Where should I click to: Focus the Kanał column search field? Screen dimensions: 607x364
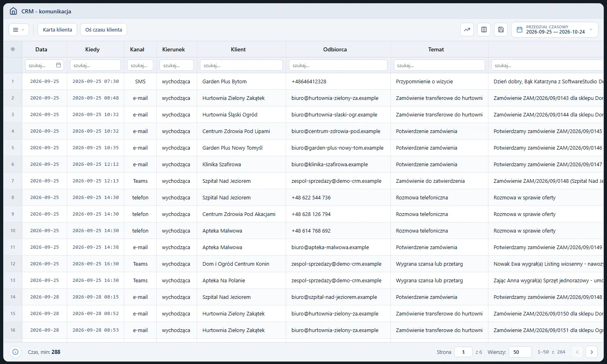[140, 65]
